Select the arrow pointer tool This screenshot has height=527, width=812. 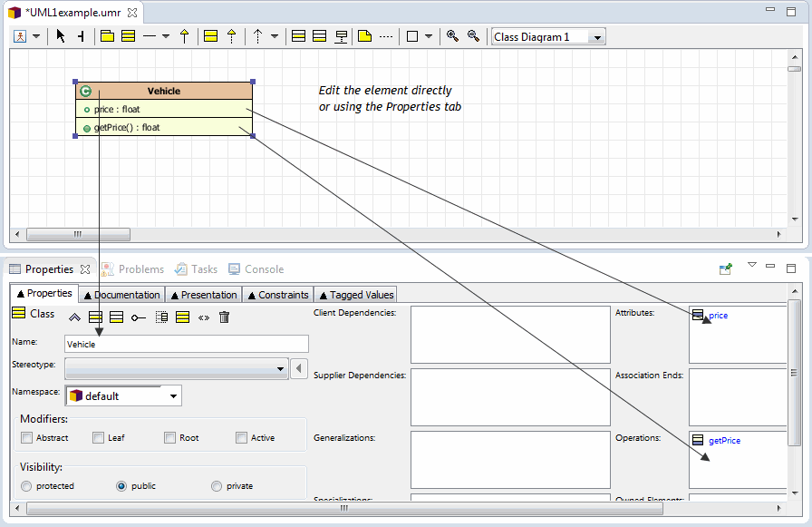pyautogui.click(x=61, y=36)
